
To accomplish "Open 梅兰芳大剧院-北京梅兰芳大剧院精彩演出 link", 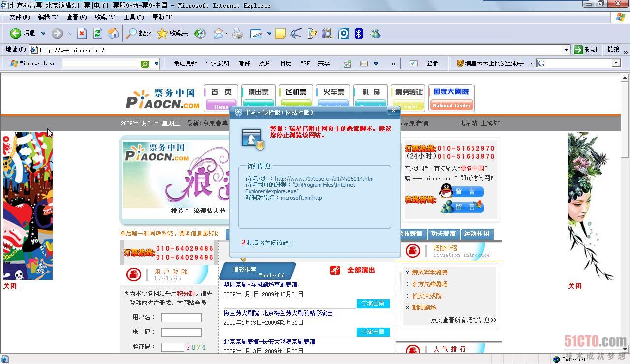I will [279, 313].
